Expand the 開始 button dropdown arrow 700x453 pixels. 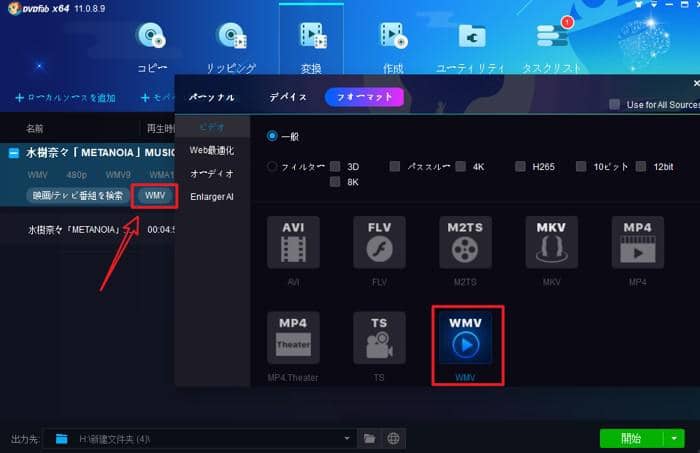pos(674,439)
